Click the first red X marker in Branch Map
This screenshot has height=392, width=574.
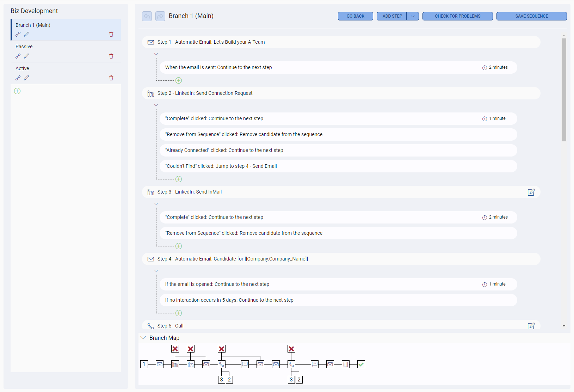point(175,349)
